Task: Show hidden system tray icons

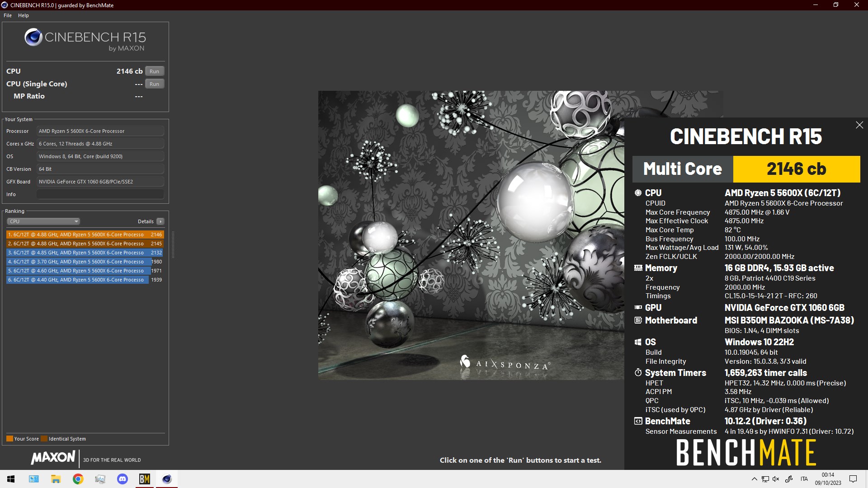Action: (754, 479)
